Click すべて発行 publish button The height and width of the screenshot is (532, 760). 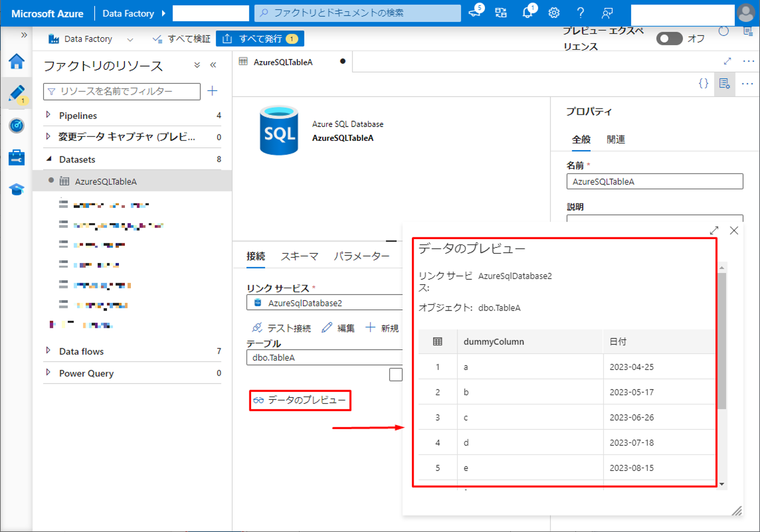(x=260, y=39)
